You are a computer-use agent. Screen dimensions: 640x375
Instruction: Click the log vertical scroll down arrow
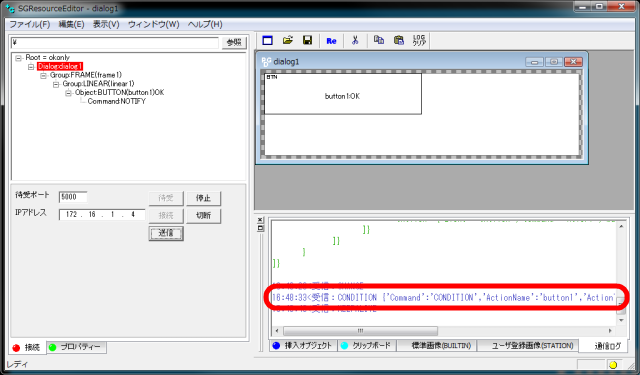[621, 321]
